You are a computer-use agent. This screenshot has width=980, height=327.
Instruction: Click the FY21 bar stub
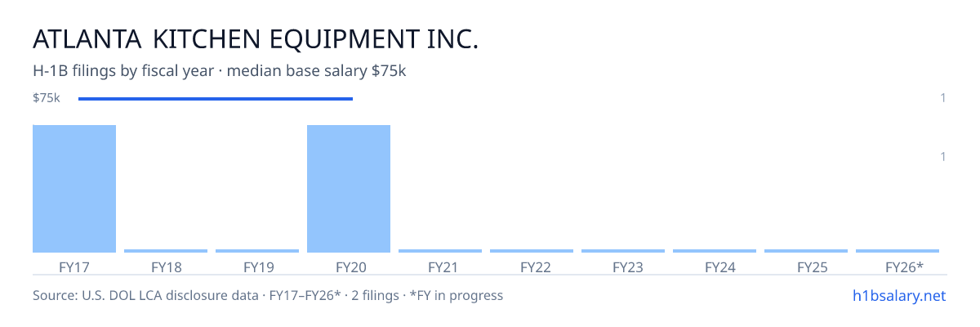(x=440, y=251)
